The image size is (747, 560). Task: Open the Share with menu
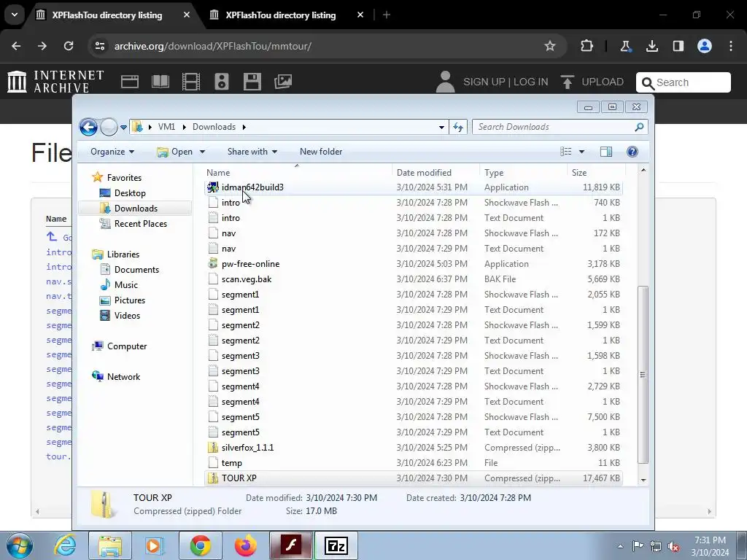tap(252, 152)
